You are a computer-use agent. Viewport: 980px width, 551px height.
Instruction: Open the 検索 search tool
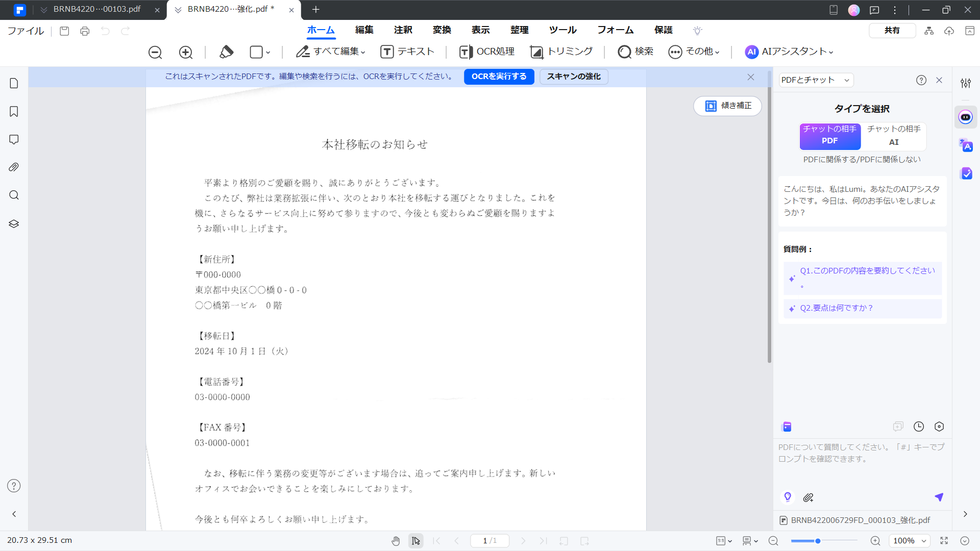click(635, 52)
